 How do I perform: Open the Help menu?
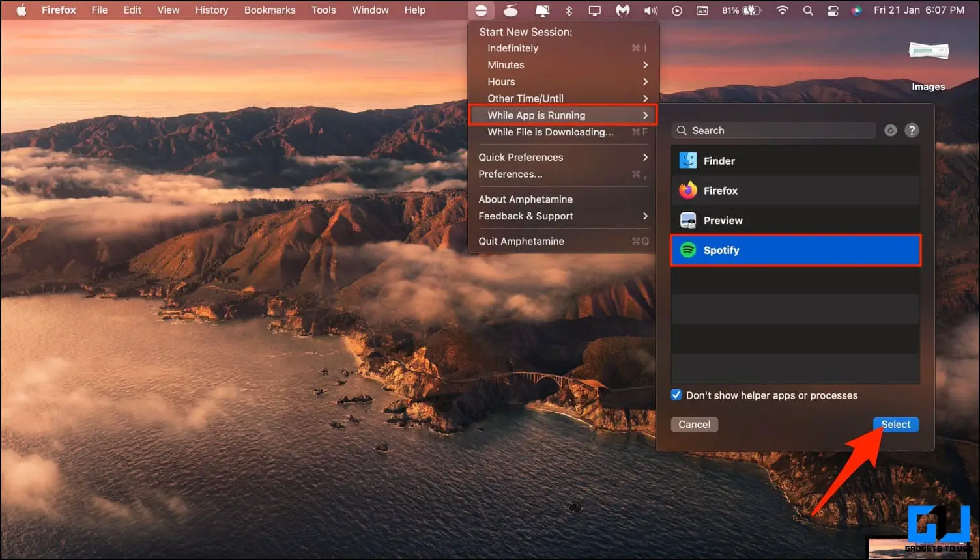(x=415, y=10)
